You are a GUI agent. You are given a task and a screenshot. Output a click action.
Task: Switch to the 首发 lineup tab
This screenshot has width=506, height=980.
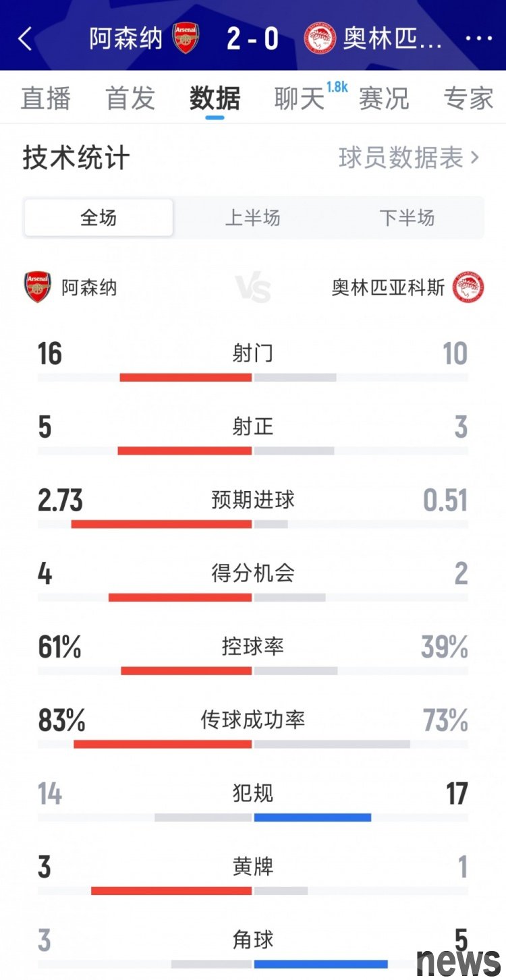click(130, 98)
